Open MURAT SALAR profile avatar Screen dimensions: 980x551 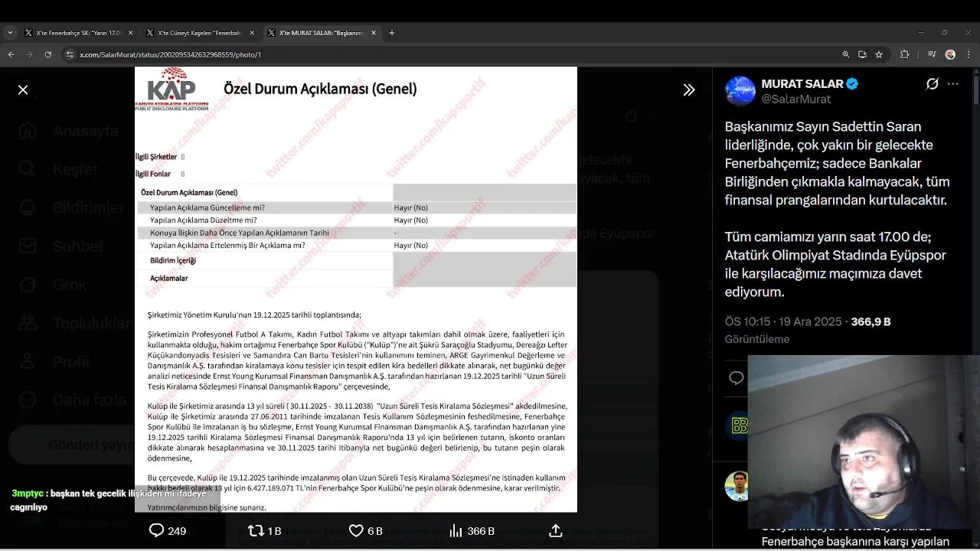(x=740, y=91)
